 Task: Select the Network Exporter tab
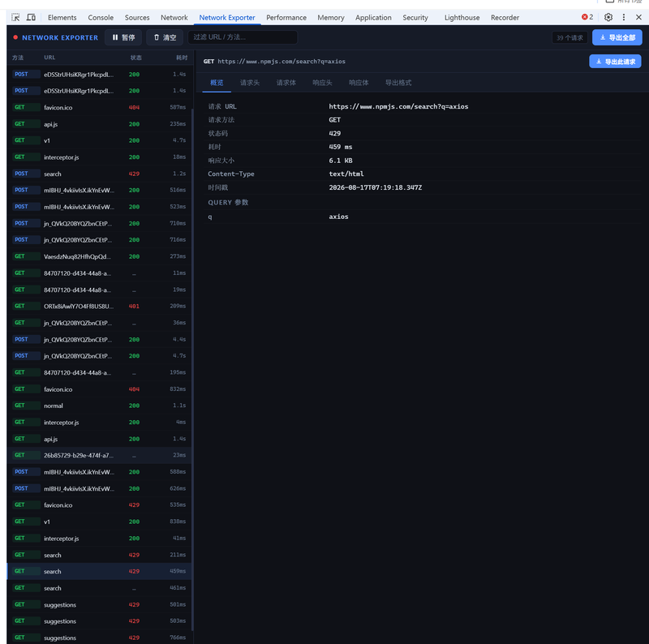coord(227,17)
